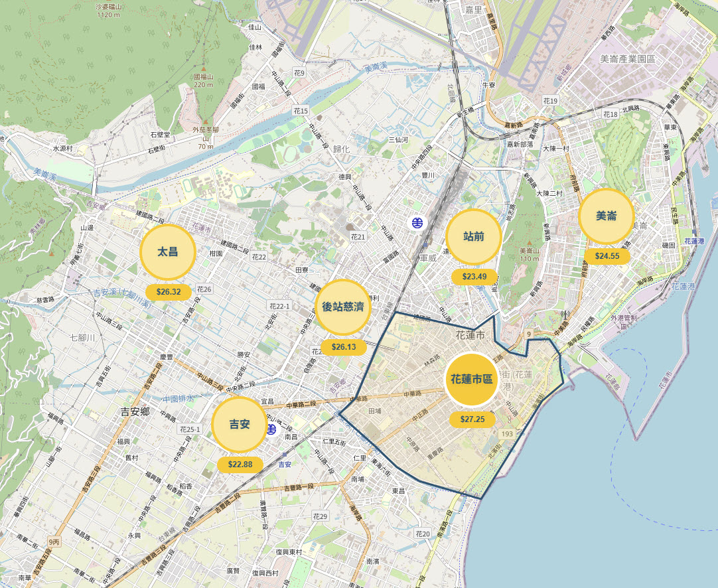Click the Hualien train station icon near 站前

417,223
